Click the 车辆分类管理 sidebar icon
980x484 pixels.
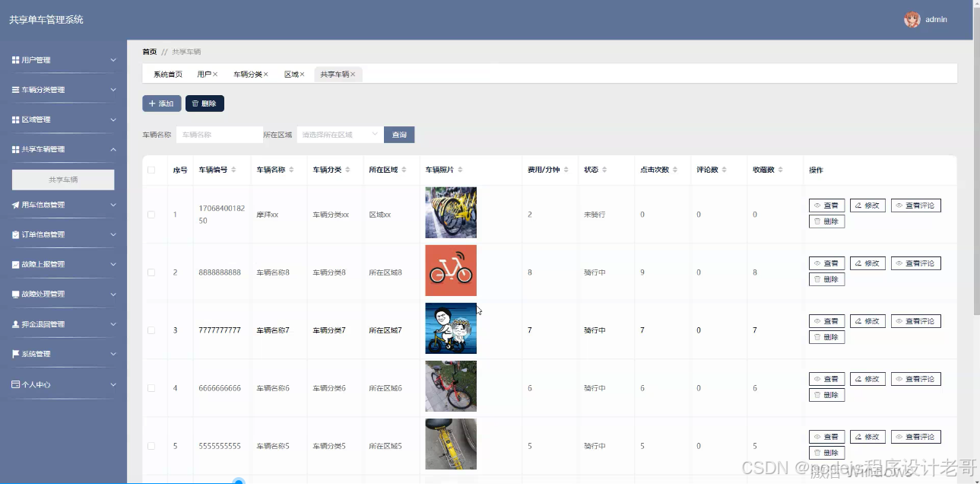15,90
